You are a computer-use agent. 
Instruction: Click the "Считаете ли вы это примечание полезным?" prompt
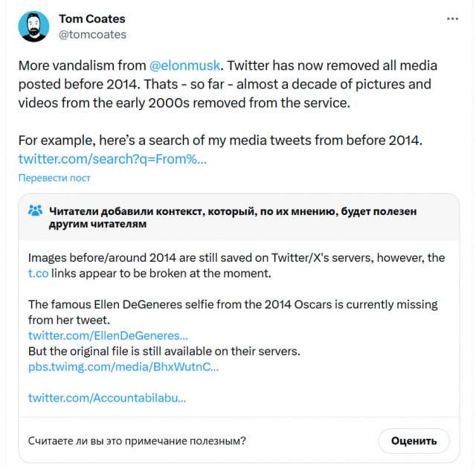137,440
